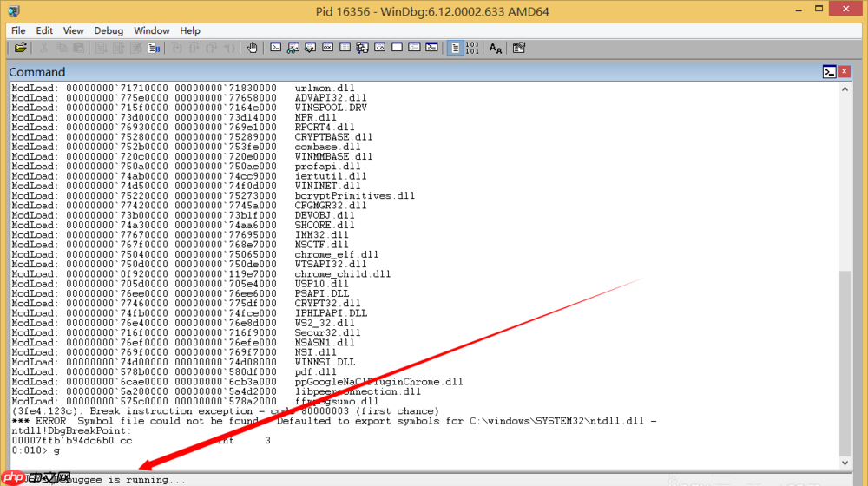Image resolution: width=868 pixels, height=486 pixels.
Task: Click the Go debugging toolbar icon
Action: [101, 48]
